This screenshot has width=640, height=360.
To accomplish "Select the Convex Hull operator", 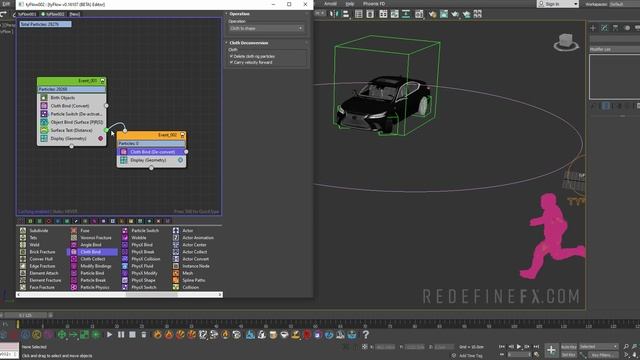I will point(41,259).
